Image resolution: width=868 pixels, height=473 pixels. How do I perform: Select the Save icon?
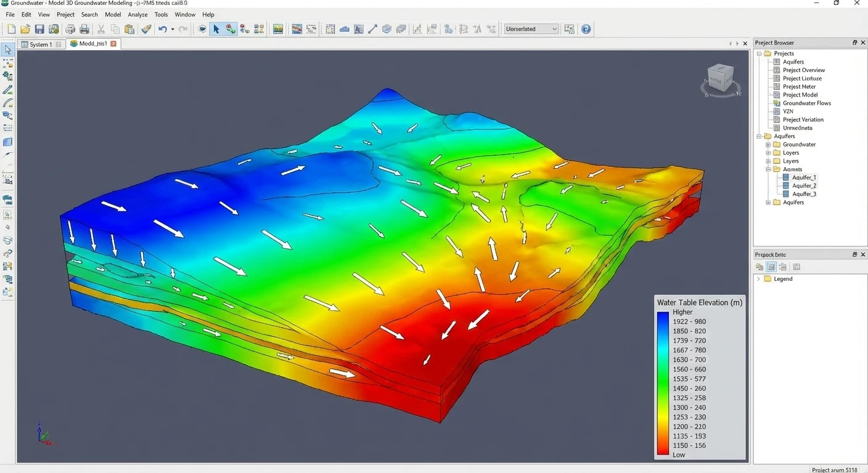39,29
